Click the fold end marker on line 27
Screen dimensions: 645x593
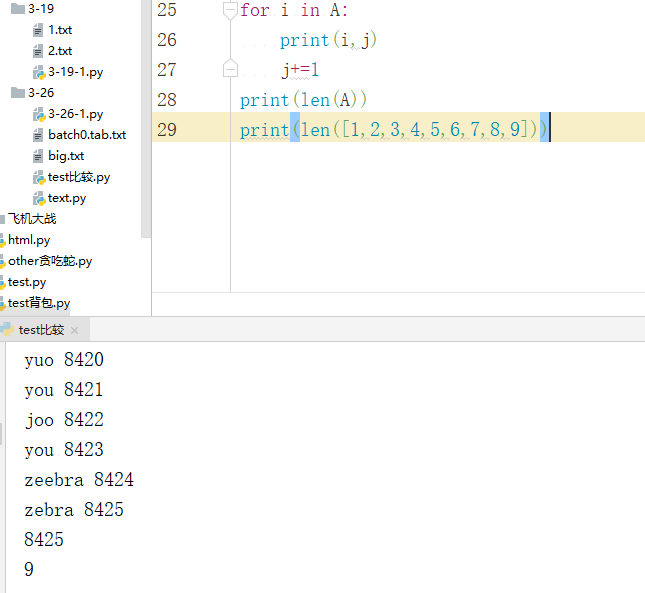coord(230,70)
